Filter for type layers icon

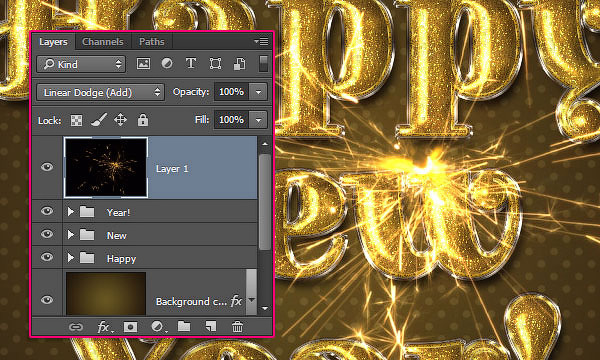pos(191,64)
